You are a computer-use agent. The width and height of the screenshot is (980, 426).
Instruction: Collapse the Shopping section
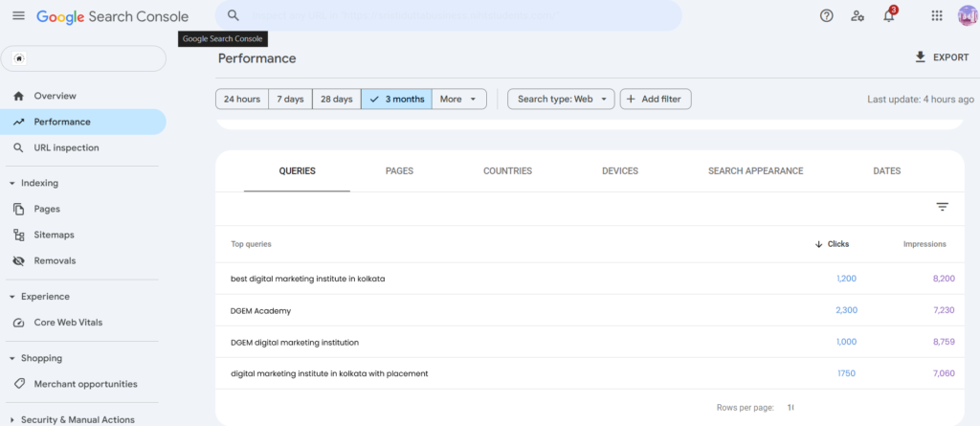coord(11,358)
